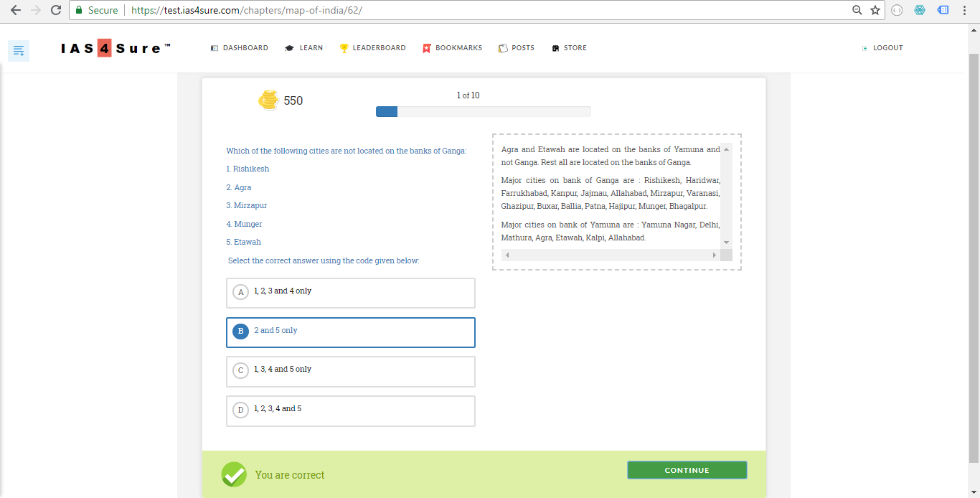
Task: Open the browser zoom magnifier icon
Action: (857, 10)
